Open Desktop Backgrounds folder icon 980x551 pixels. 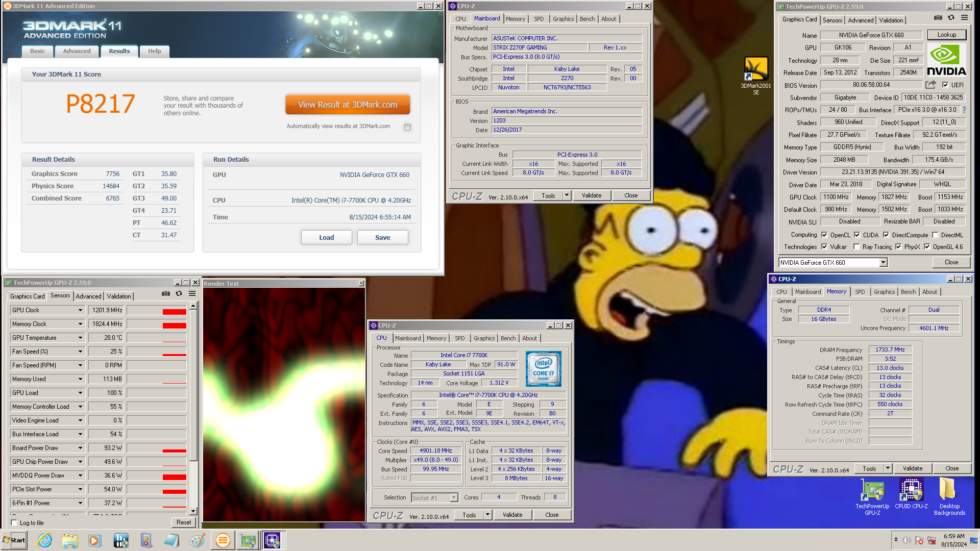click(949, 497)
